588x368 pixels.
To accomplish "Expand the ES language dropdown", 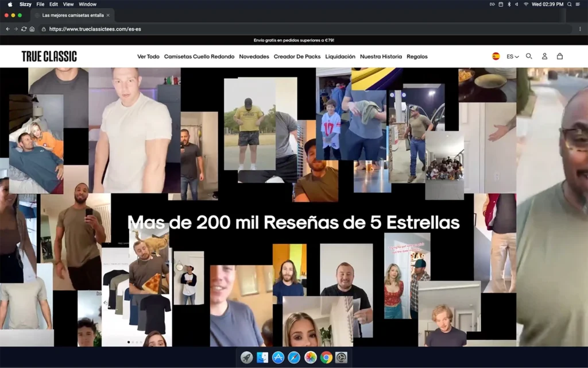I will 513,56.
